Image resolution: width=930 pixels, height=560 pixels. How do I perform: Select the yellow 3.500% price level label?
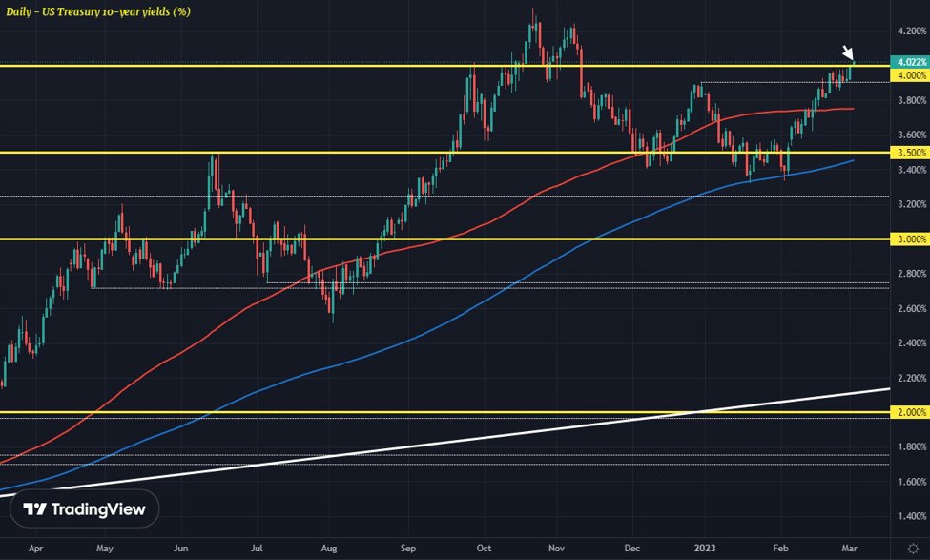click(908, 153)
